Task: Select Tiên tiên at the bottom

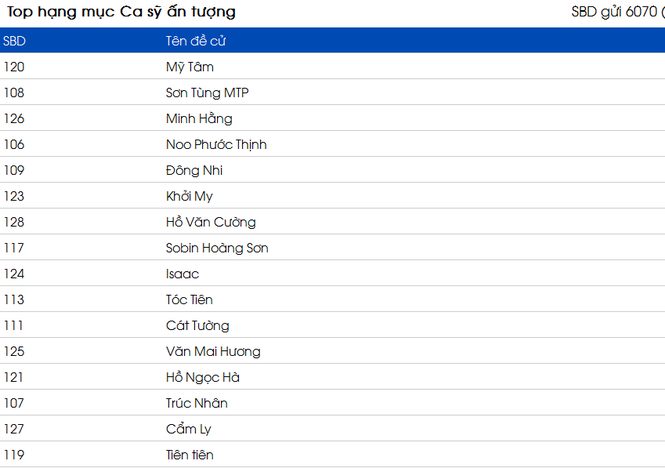Action: coord(190,455)
